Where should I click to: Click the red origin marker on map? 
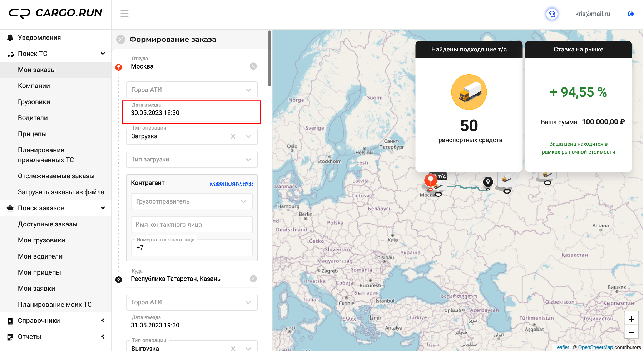431,180
